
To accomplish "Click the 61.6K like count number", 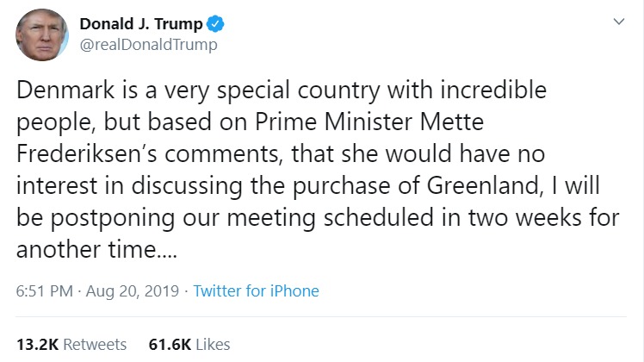I will tap(169, 344).
